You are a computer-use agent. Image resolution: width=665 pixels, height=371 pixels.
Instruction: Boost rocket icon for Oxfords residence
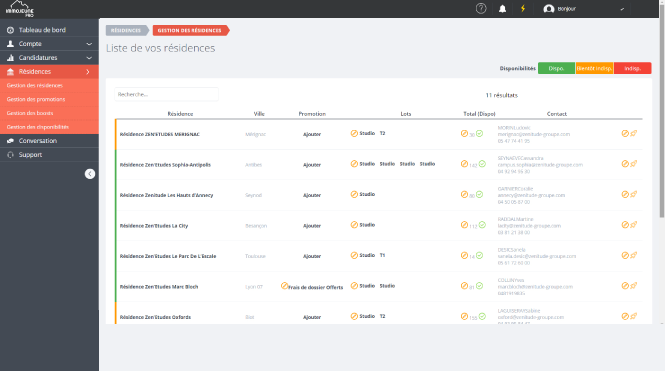tap(634, 317)
